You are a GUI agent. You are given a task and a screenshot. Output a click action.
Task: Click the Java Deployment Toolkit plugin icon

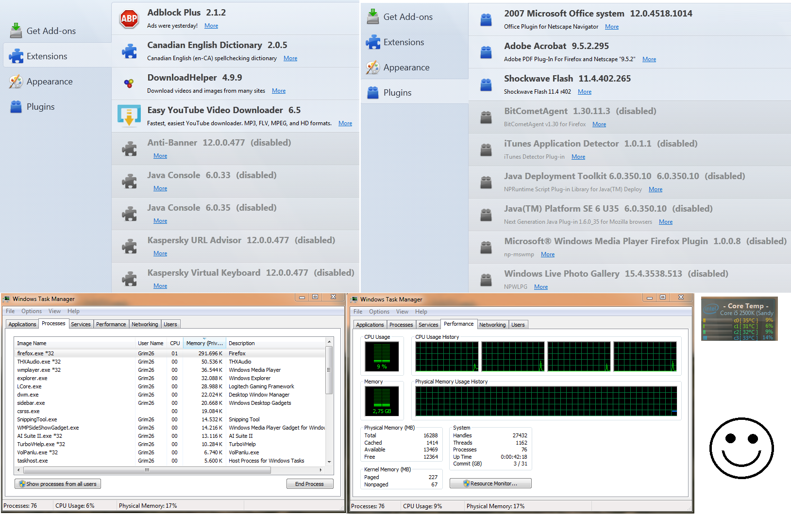pos(486,183)
